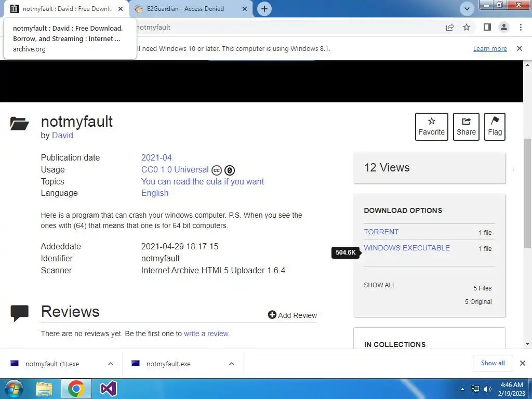Viewport: 532px width, 399px height.
Task: Open a new tab with the plus button
Action: coord(264,9)
